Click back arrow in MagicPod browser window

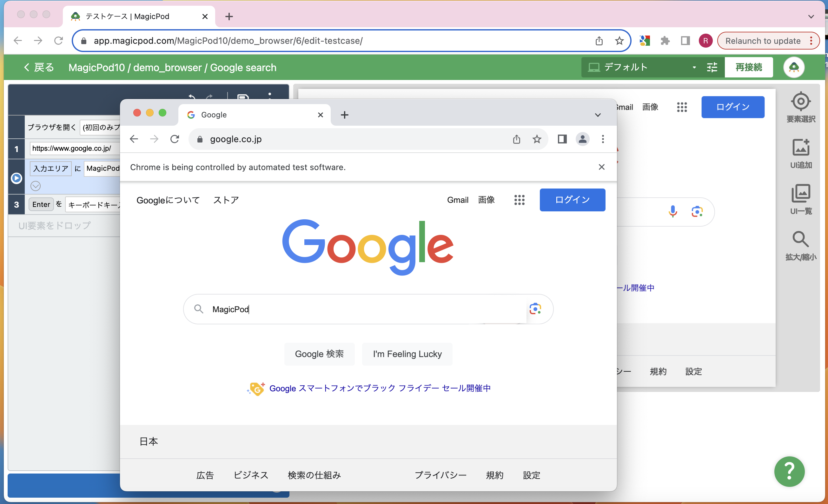tap(17, 41)
